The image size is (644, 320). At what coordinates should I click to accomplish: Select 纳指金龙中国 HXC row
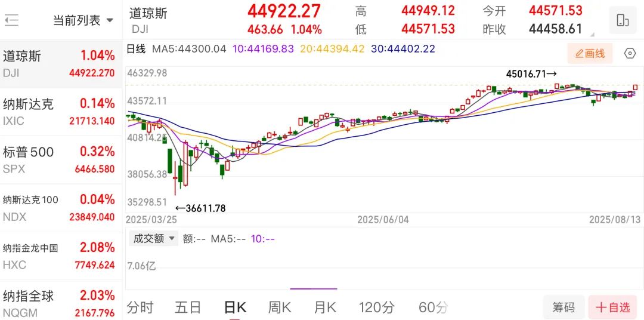[x=61, y=256]
